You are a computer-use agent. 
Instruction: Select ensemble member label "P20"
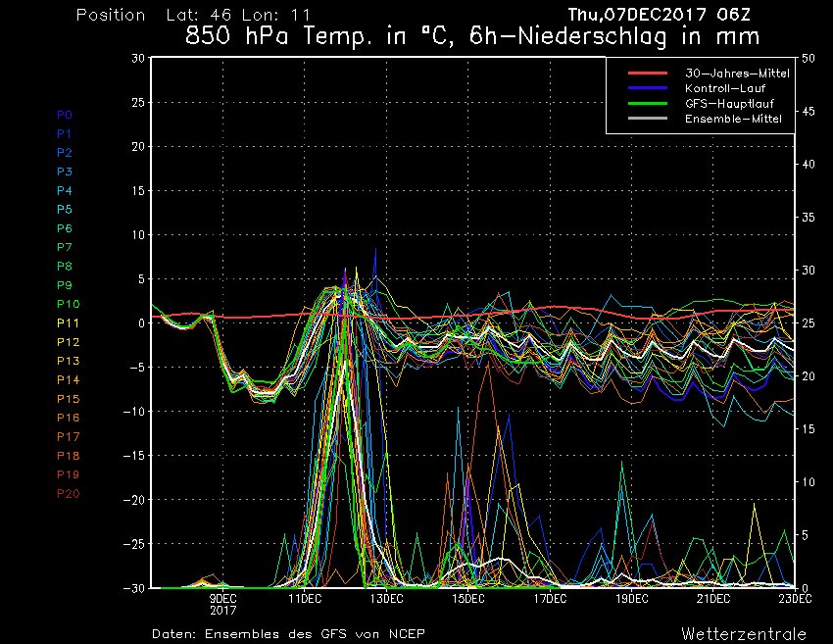68,494
